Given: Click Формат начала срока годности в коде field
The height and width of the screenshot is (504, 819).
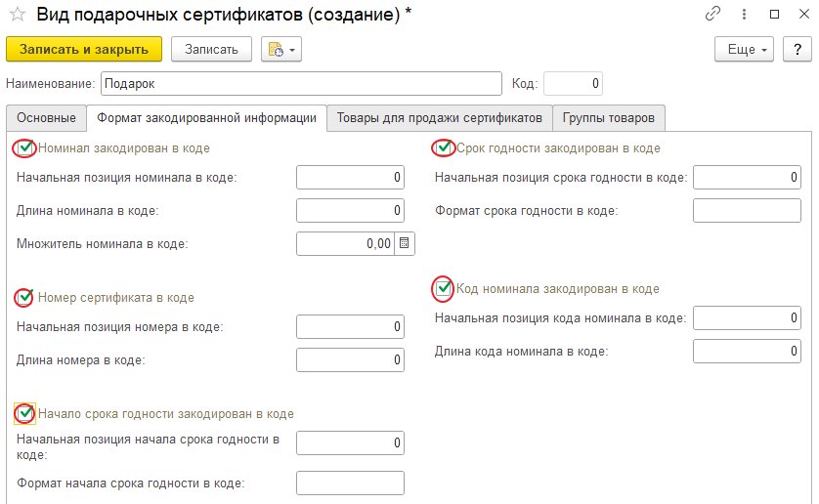Looking at the screenshot, I should click(350, 483).
